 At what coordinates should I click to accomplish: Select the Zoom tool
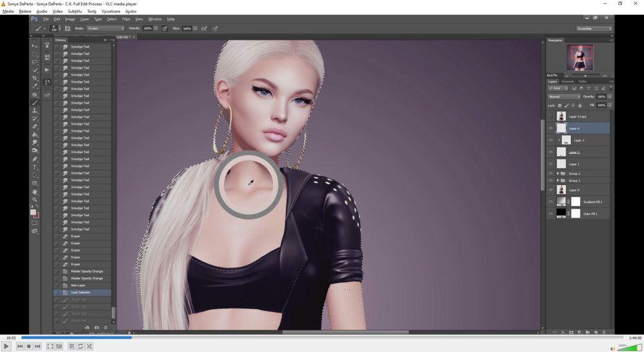click(x=35, y=200)
